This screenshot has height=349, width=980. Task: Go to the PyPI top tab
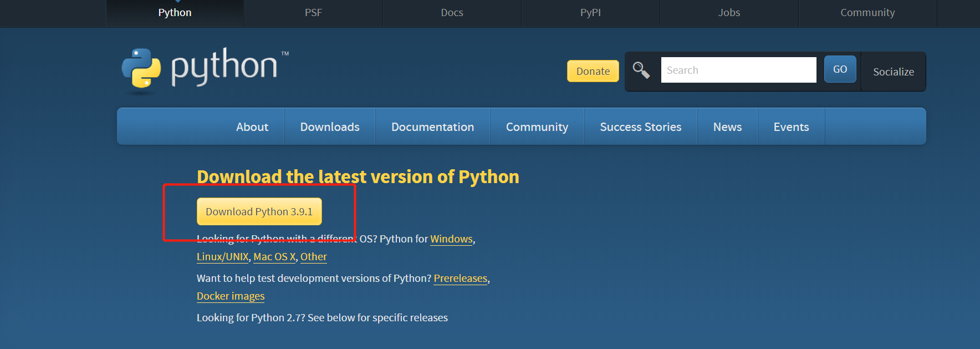[590, 13]
